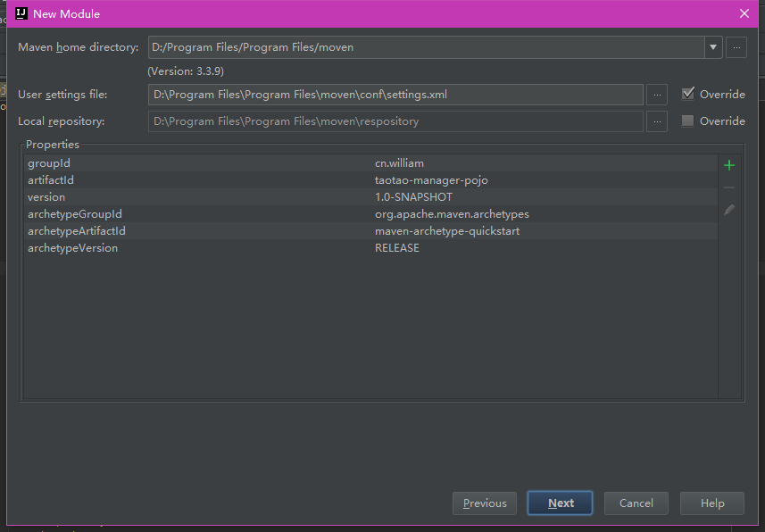The height and width of the screenshot is (532, 765).
Task: Select the artifactId property row
Action: [370, 180]
